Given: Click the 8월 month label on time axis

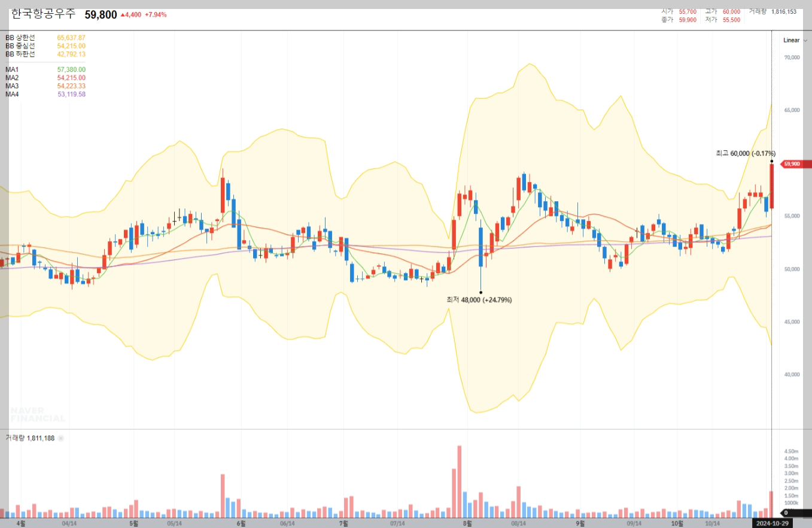Looking at the screenshot, I should [x=467, y=523].
